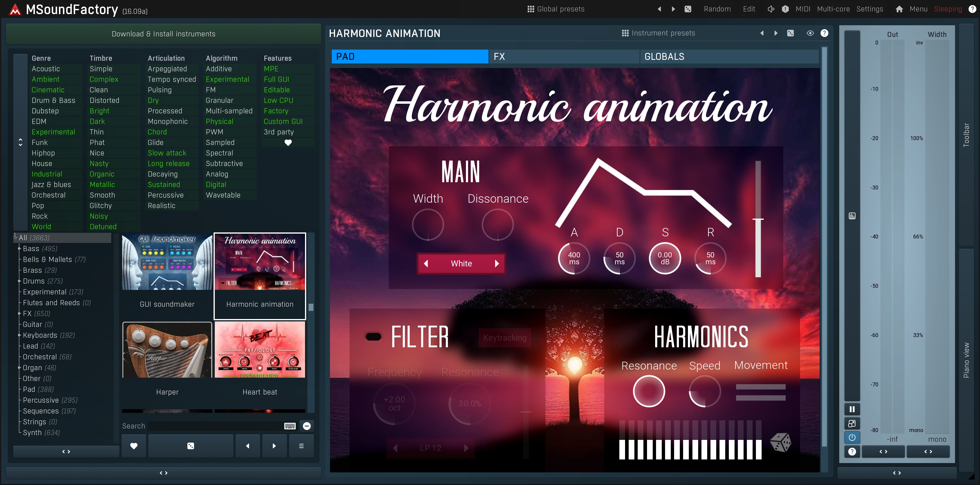
Task: Click the main volume vertical slider
Action: [758, 219]
